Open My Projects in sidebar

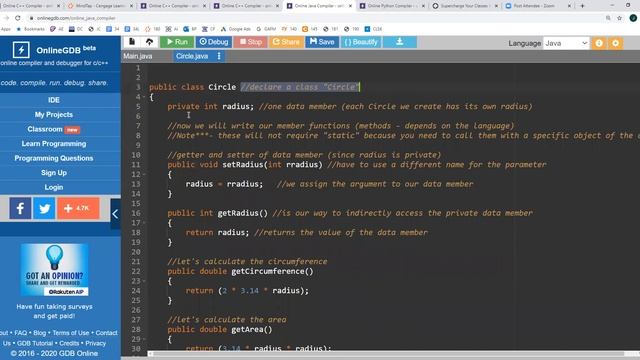point(54,115)
